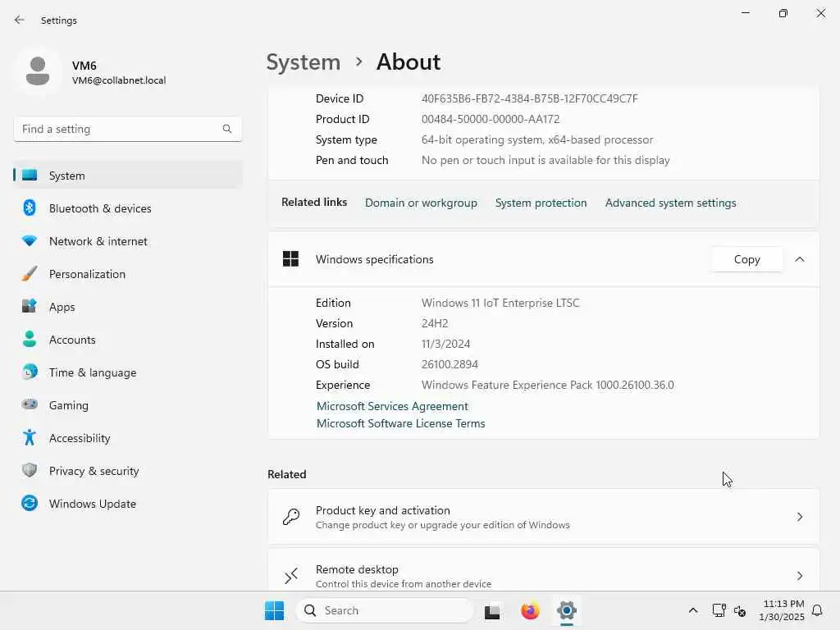Screen dimensions: 840x630
Task: Click the muted volume tray icon
Action: pos(740,610)
